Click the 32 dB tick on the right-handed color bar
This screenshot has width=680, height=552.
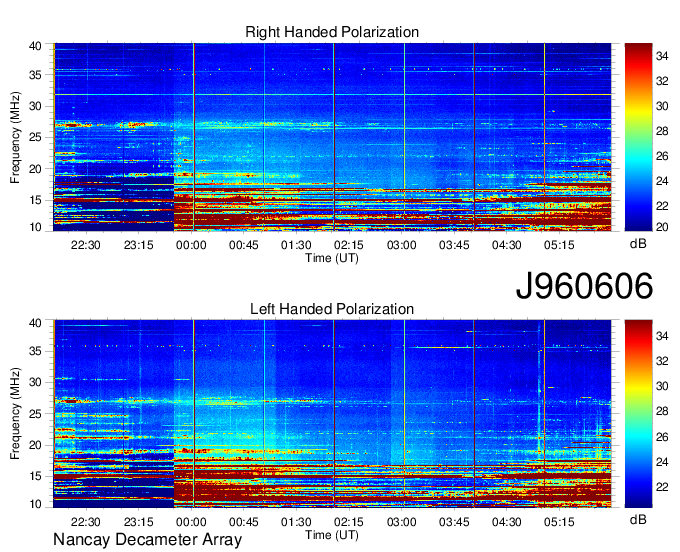pyautogui.click(x=662, y=81)
